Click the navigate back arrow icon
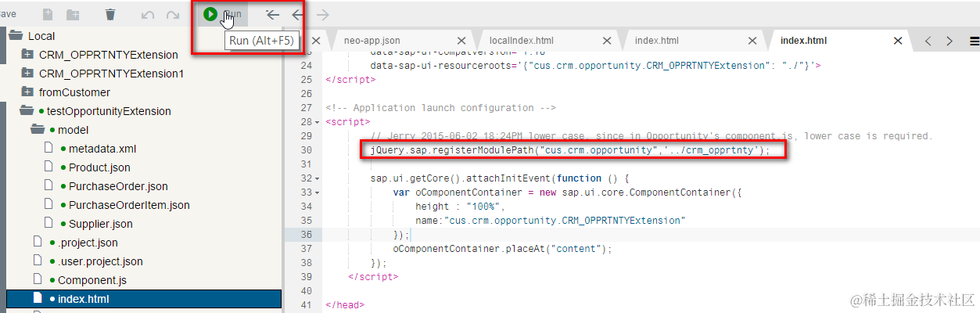Image resolution: width=980 pixels, height=313 pixels. coord(297,14)
